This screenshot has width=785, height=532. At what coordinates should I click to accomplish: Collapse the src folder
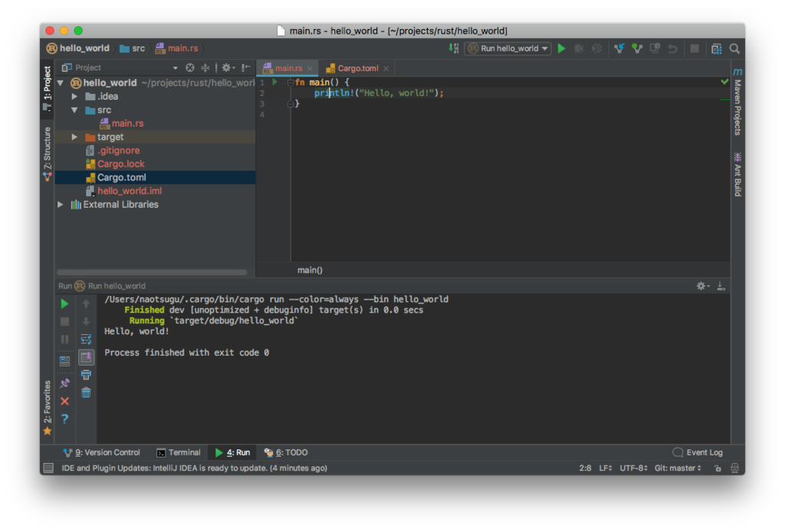74,110
